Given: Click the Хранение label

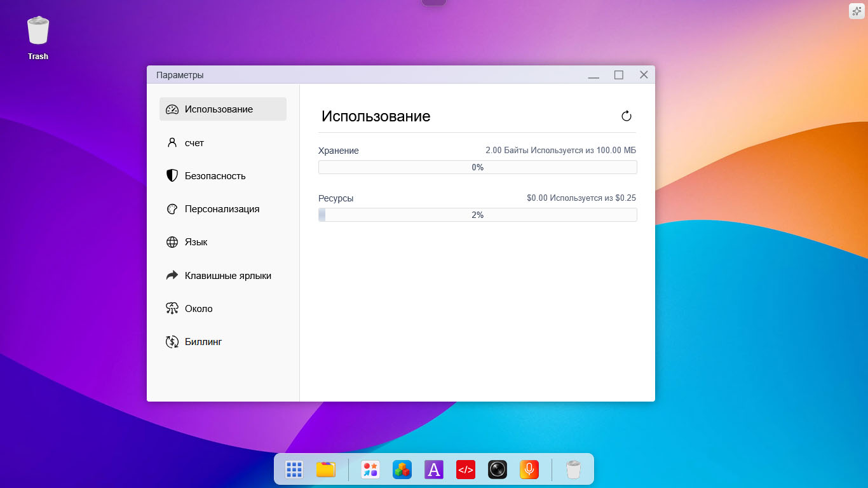Looking at the screenshot, I should pyautogui.click(x=339, y=151).
